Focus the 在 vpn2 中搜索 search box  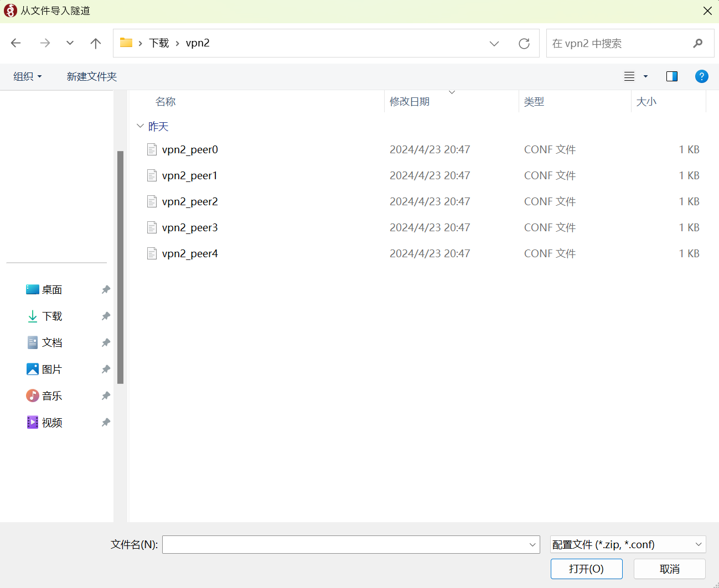coord(630,43)
